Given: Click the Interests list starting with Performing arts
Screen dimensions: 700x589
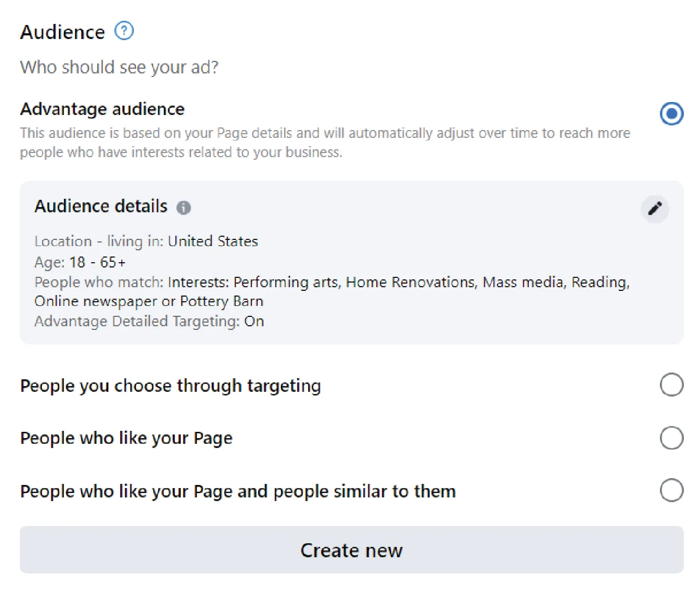Looking at the screenshot, I should click(x=332, y=291).
